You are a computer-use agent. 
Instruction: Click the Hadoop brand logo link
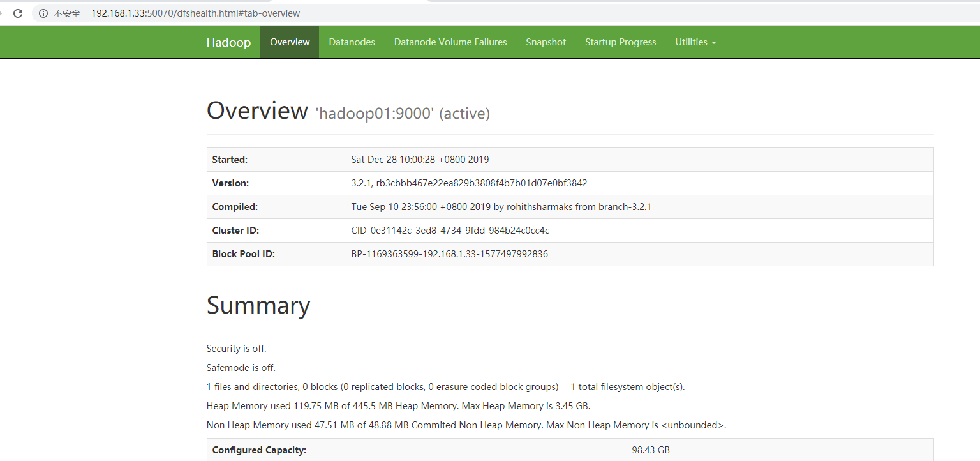228,42
